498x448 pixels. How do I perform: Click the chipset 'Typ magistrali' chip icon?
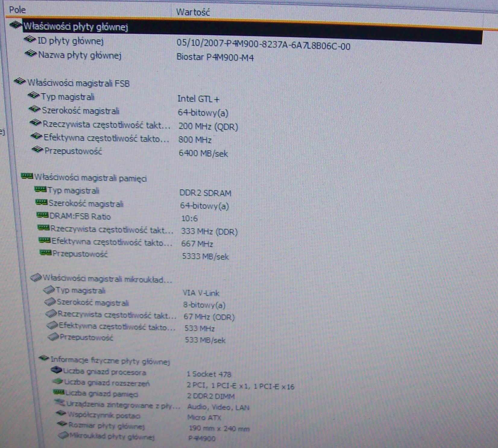coord(49,290)
